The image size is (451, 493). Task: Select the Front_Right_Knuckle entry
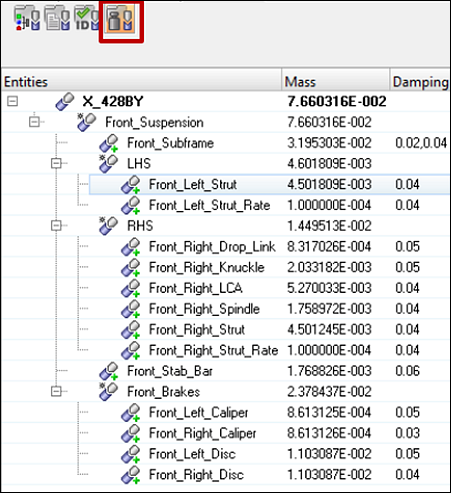click(x=207, y=267)
